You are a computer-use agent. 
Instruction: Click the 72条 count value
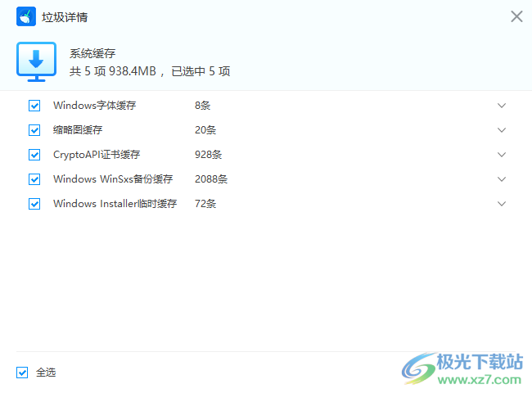[x=205, y=204]
